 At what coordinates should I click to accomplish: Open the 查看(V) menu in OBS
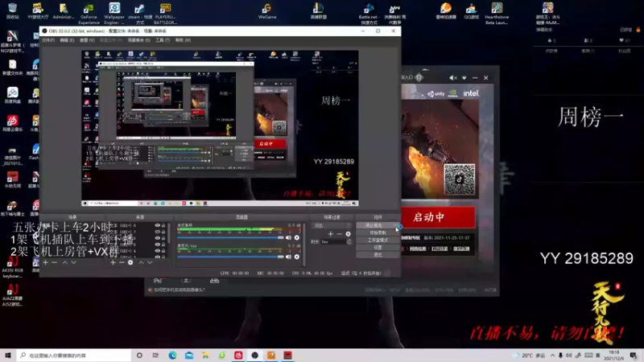87,40
